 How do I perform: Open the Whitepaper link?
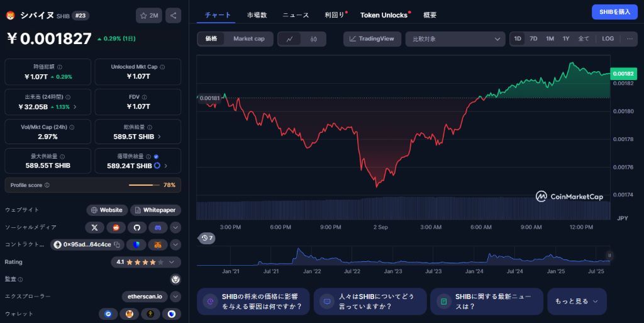point(156,210)
